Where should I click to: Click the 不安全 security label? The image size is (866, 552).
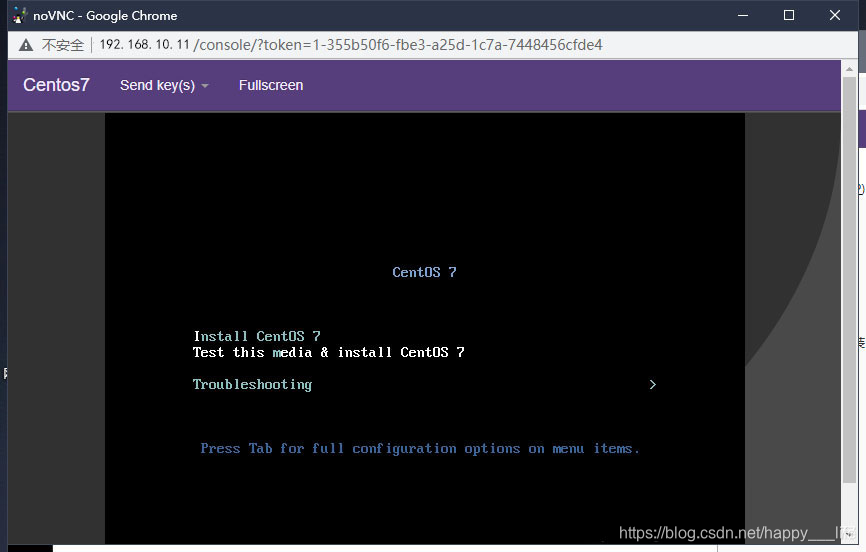coord(62,45)
